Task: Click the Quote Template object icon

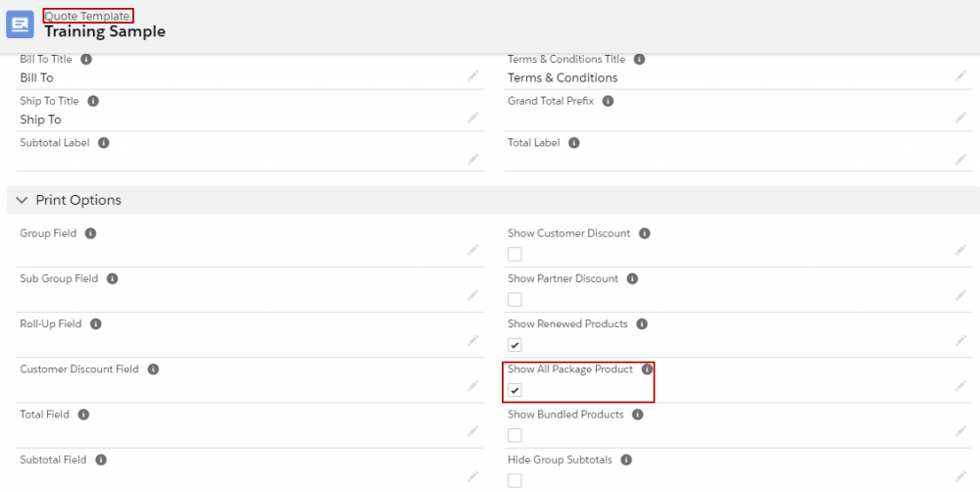Action: [x=20, y=25]
